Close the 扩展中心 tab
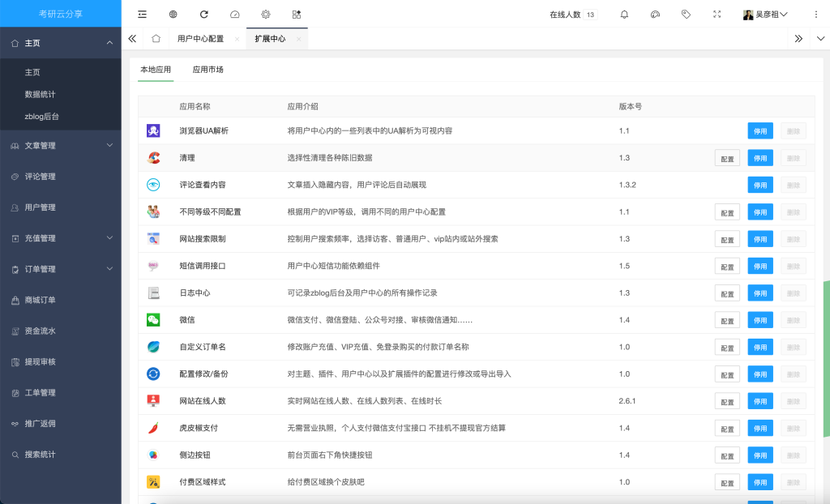Image resolution: width=830 pixels, height=504 pixels. coord(298,39)
